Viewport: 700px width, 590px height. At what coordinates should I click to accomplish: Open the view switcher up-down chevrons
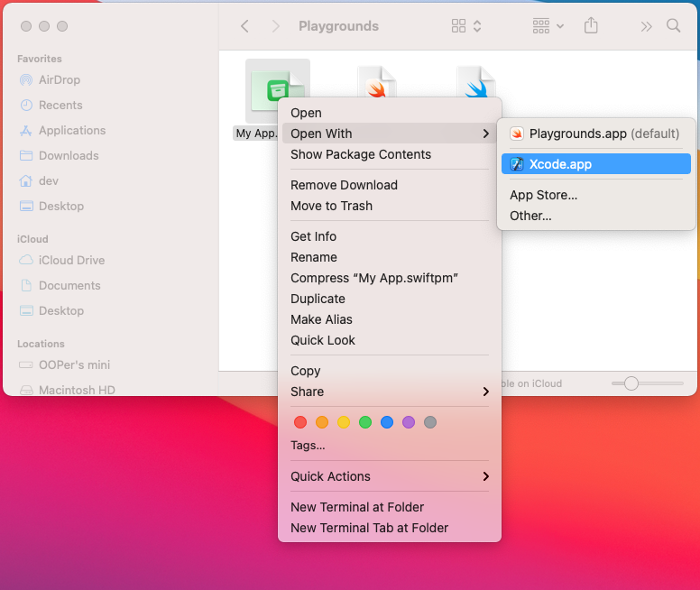(x=477, y=26)
